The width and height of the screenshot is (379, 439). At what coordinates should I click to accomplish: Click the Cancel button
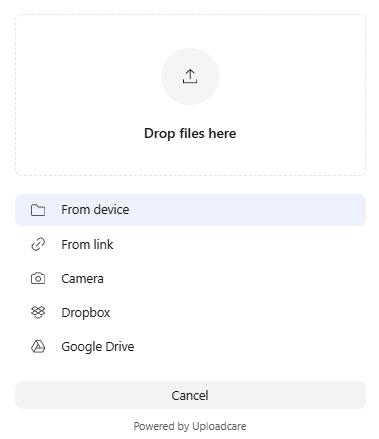tap(190, 395)
